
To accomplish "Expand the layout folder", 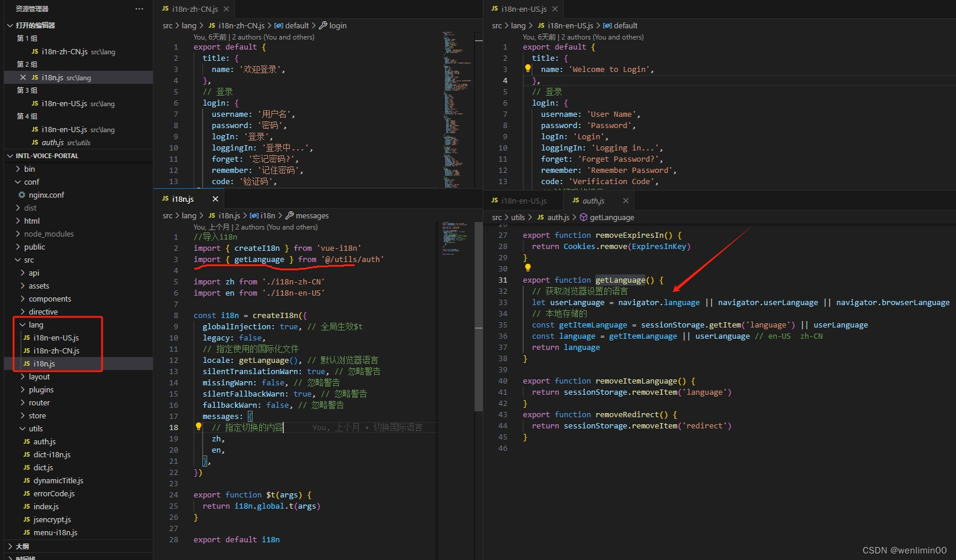I will coord(23,376).
